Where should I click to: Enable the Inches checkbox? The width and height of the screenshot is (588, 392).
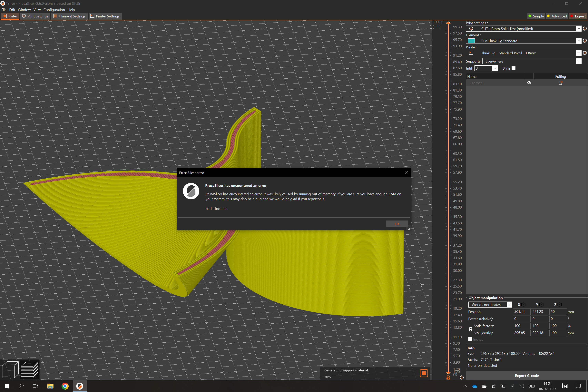pyautogui.click(x=470, y=339)
